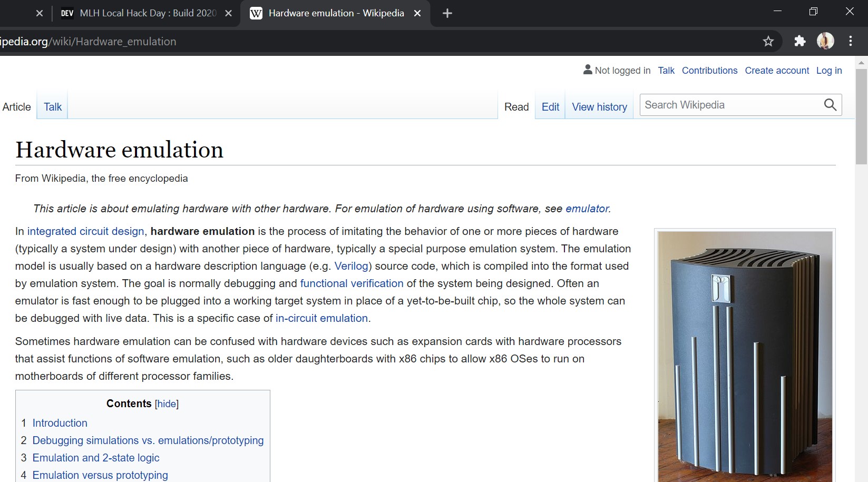Open the View history tab
868x482 pixels.
[x=600, y=107]
